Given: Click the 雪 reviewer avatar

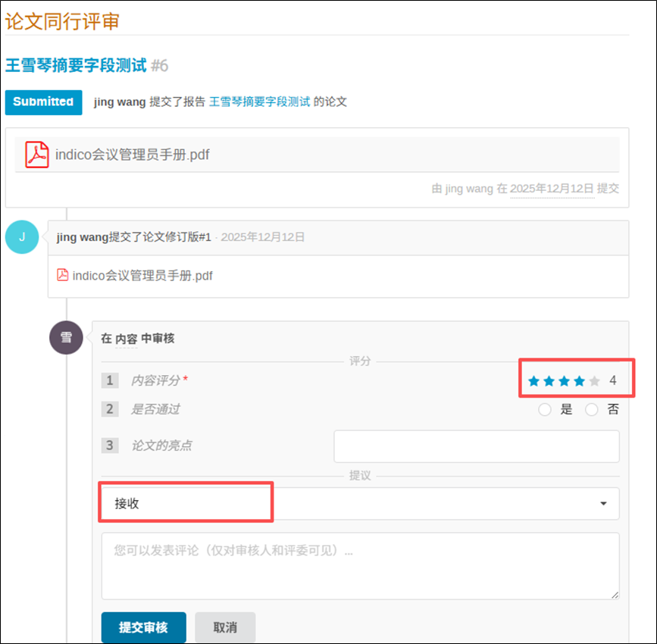Looking at the screenshot, I should (66, 338).
